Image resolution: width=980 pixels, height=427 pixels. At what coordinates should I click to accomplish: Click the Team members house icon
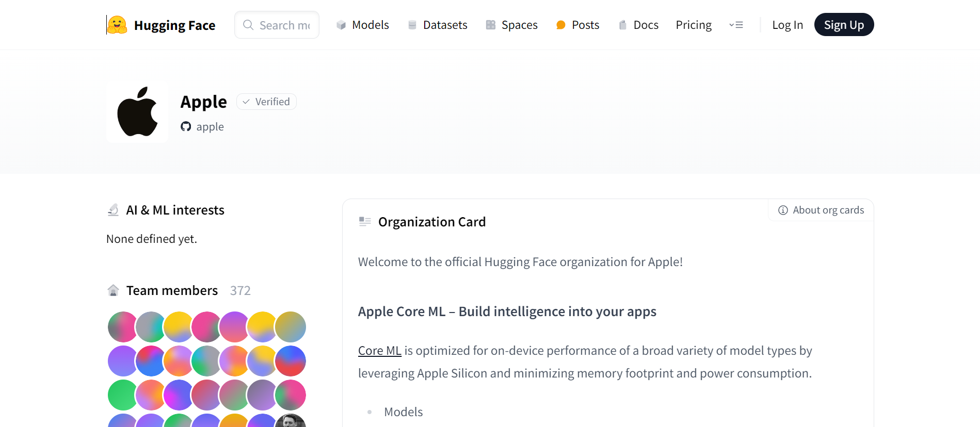(x=113, y=290)
